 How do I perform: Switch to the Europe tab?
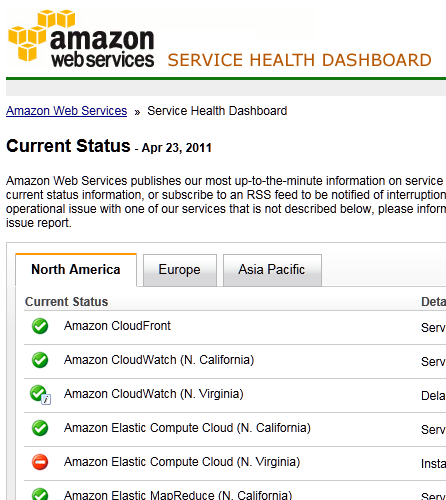coord(180,270)
